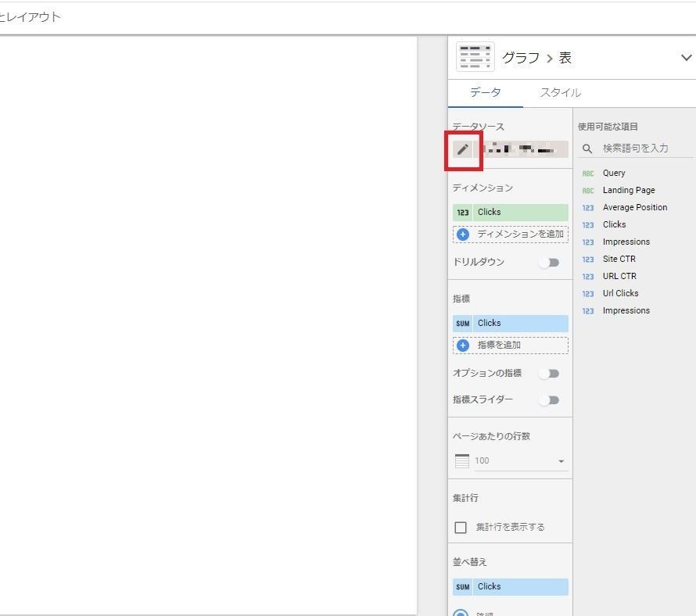The width and height of the screenshot is (696, 616).
Task: Click 指標を追加 to add a metric
Action: [510, 345]
